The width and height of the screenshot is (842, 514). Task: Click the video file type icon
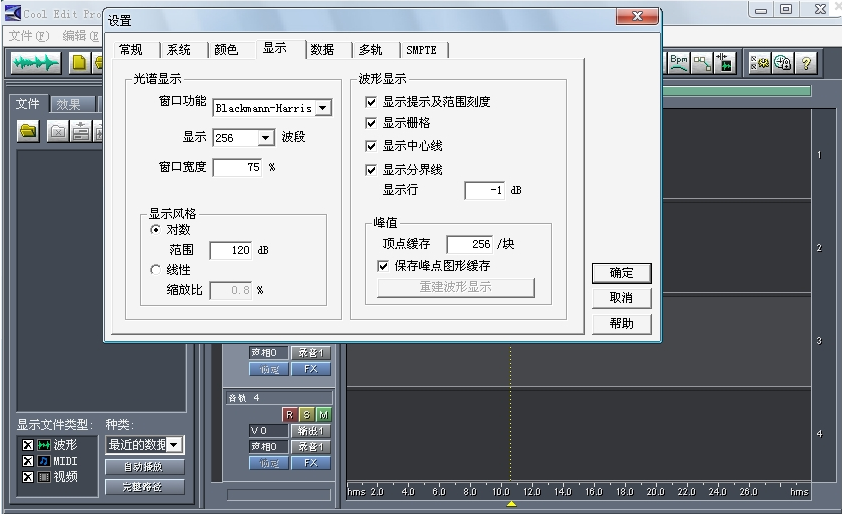pos(43,477)
